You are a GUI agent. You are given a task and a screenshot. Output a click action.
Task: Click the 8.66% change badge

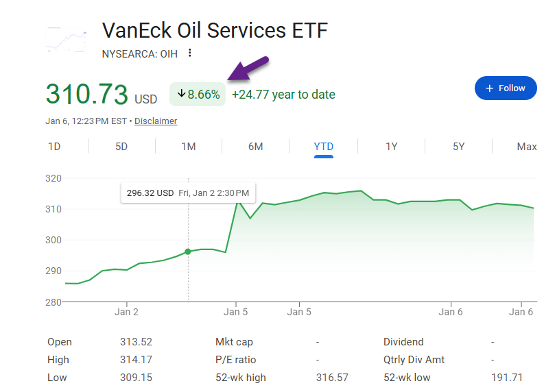(198, 95)
